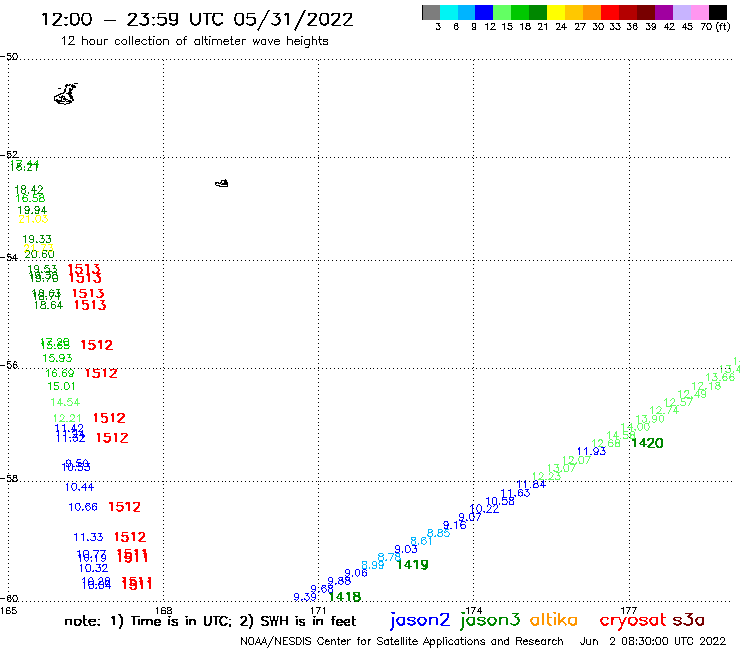Click the yellow 24 ft legend swatch
Image resolution: width=740 pixels, height=650 pixels.
(x=556, y=12)
